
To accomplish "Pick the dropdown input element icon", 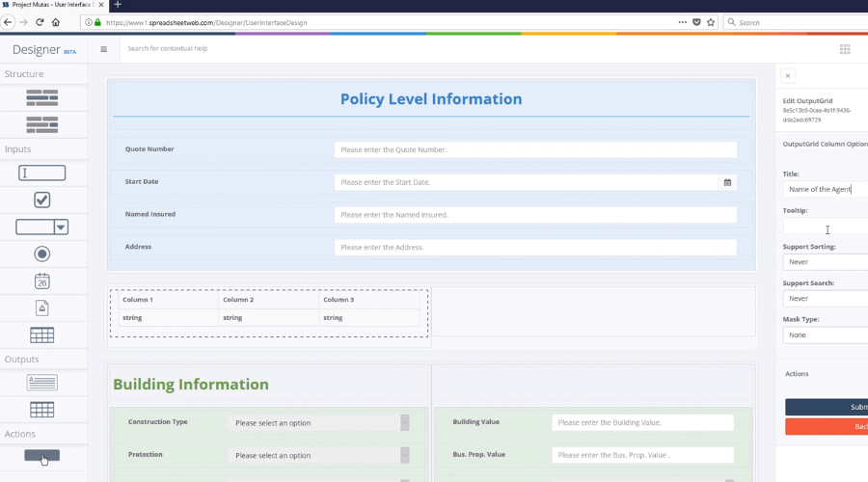I will [x=42, y=227].
